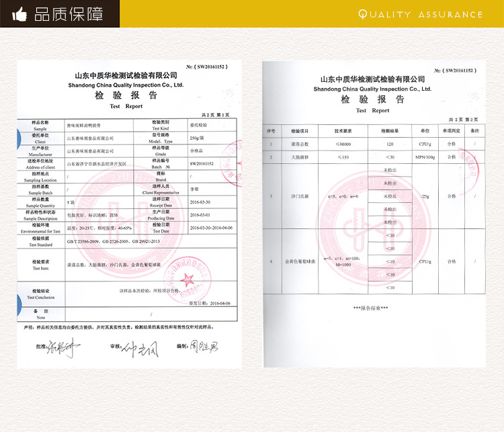The height and width of the screenshot is (432, 504).
Task: Click the 样品等级 Grade label cell
Action: coord(161,151)
